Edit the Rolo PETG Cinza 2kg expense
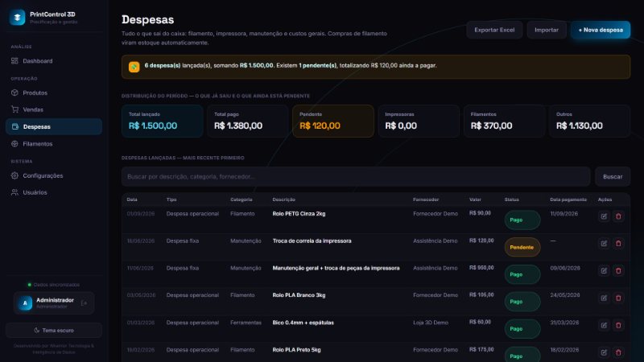The height and width of the screenshot is (362, 644). click(x=604, y=216)
